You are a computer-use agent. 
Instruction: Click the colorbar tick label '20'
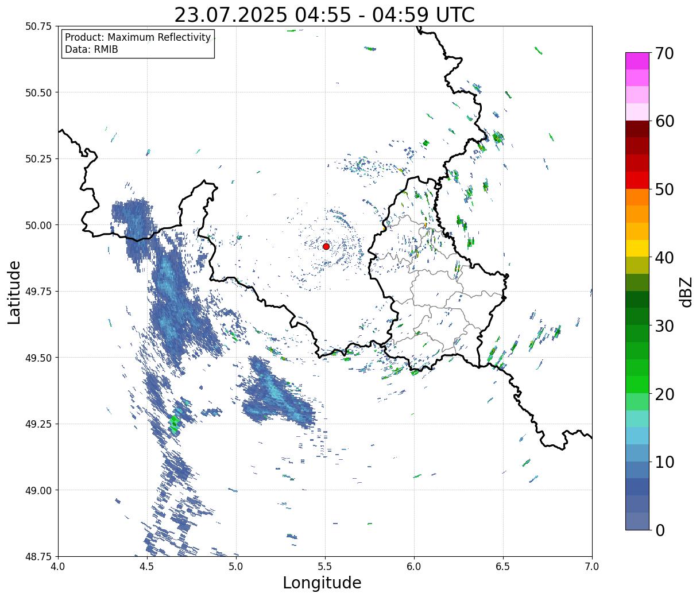point(664,394)
